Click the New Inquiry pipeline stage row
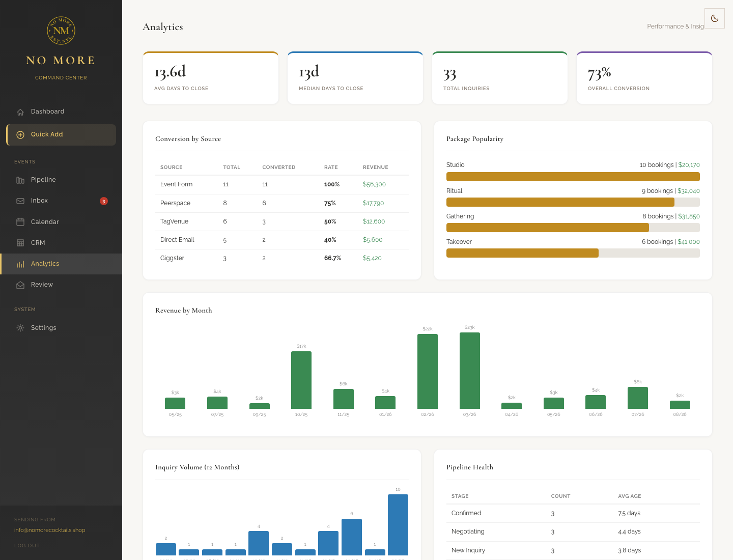The height and width of the screenshot is (560, 733). pos(573,550)
